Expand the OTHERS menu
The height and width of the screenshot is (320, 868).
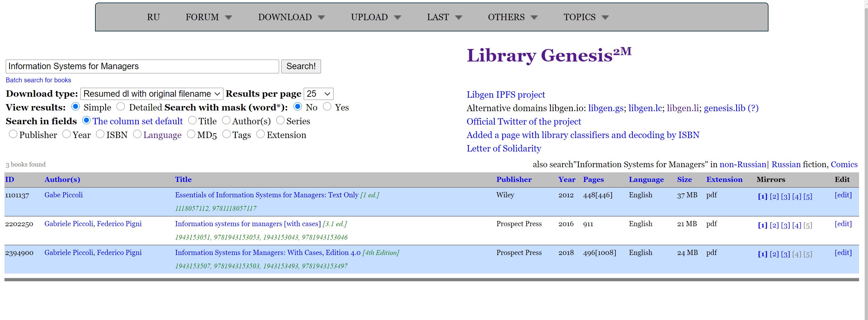(x=513, y=17)
